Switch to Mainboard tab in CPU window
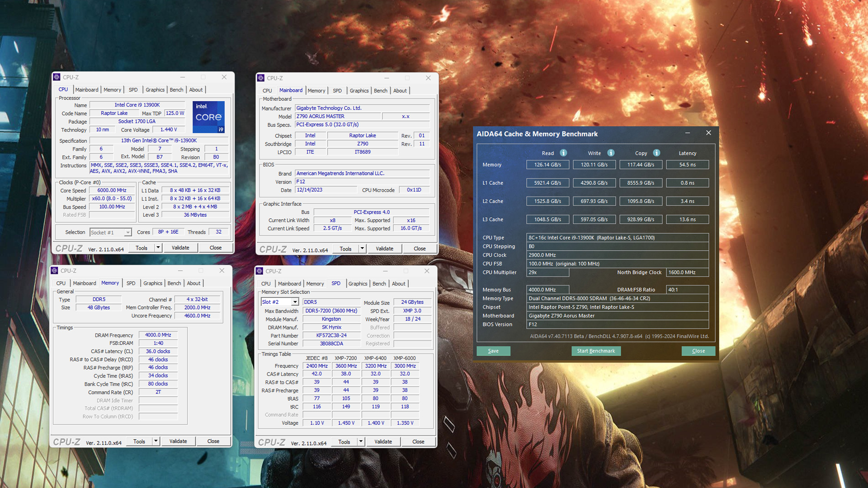Viewport: 868px width, 488px height. tap(86, 90)
